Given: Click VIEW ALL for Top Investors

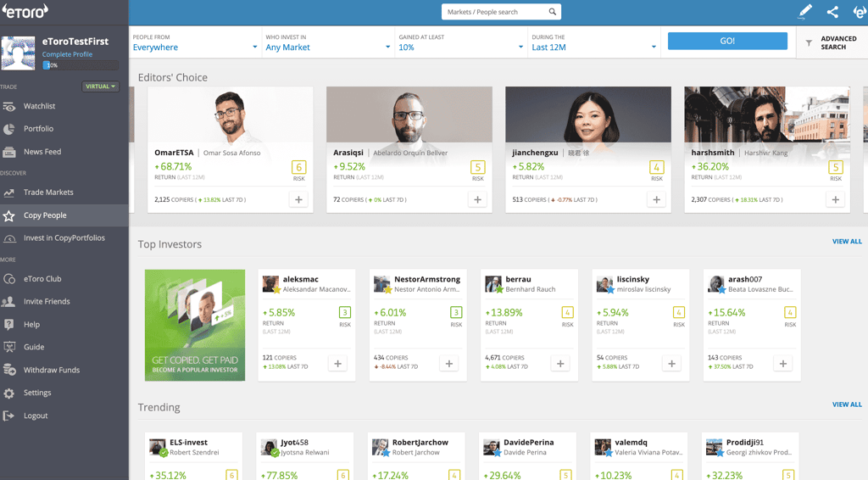Looking at the screenshot, I should [x=847, y=242].
